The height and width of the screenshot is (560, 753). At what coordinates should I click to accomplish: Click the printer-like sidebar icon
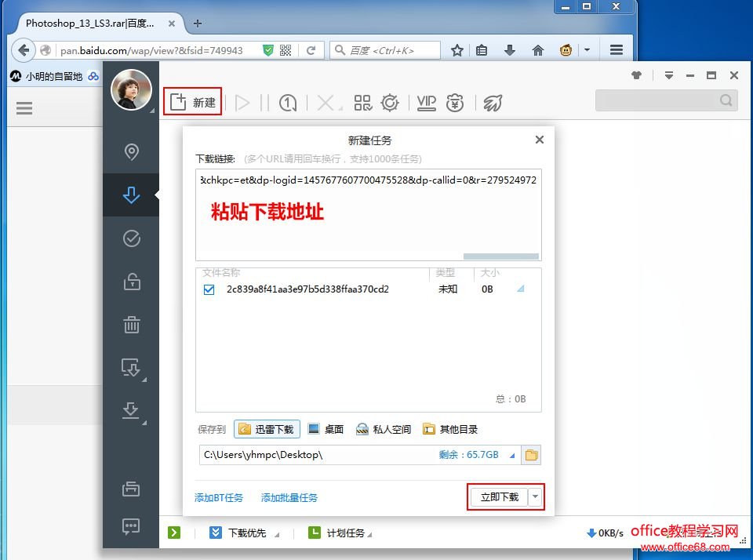pyautogui.click(x=131, y=489)
